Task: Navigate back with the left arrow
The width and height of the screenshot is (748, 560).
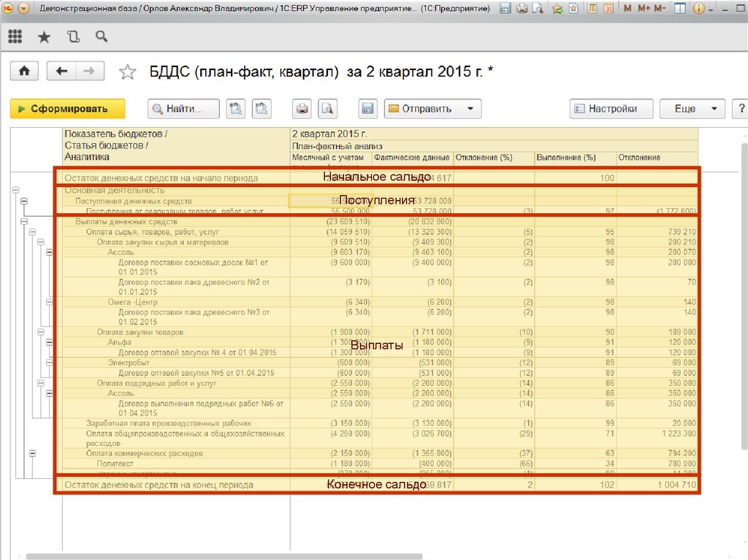Action: tap(61, 71)
